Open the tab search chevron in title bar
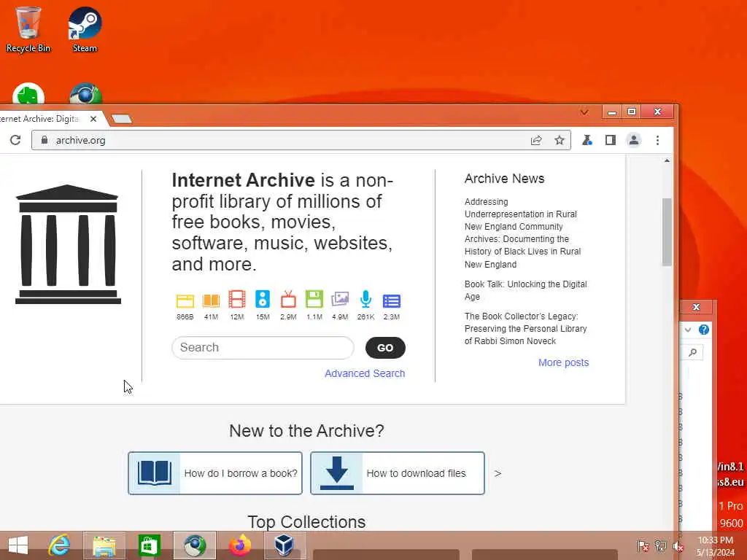 click(584, 112)
